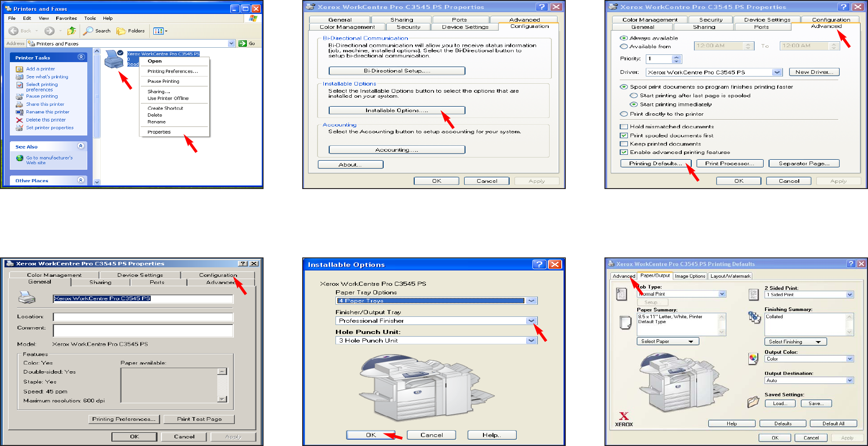The width and height of the screenshot is (868, 446).
Task: Select Start printing after last page is spooled
Action: coord(634,95)
